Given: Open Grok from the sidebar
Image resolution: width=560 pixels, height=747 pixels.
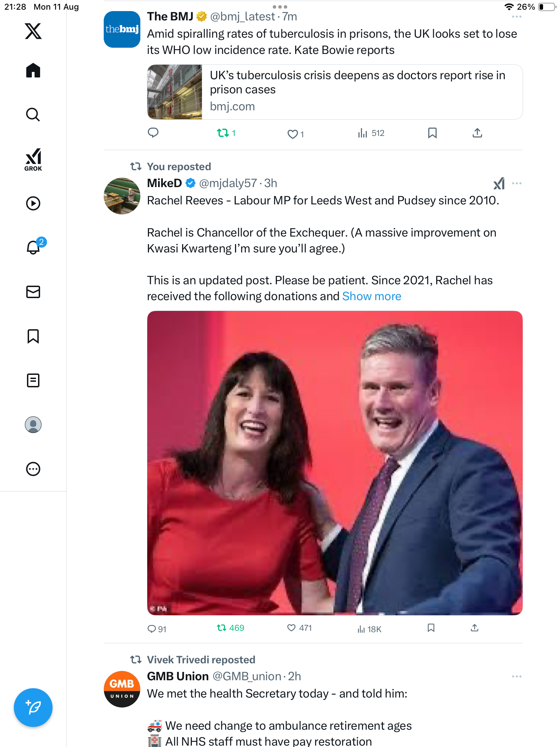Looking at the screenshot, I should (x=33, y=159).
